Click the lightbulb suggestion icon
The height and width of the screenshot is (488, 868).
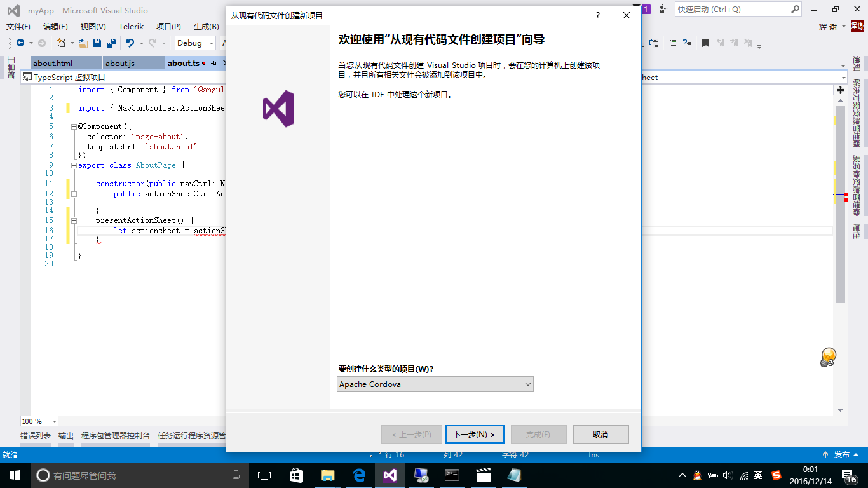(827, 357)
